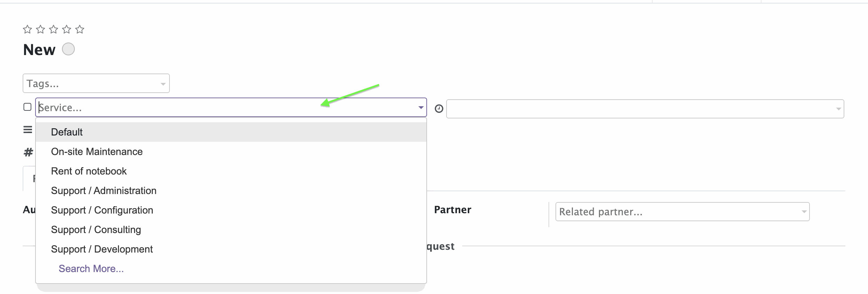The image size is (868, 294).
Task: Give five-star priority with the last star
Action: pyautogui.click(x=80, y=29)
